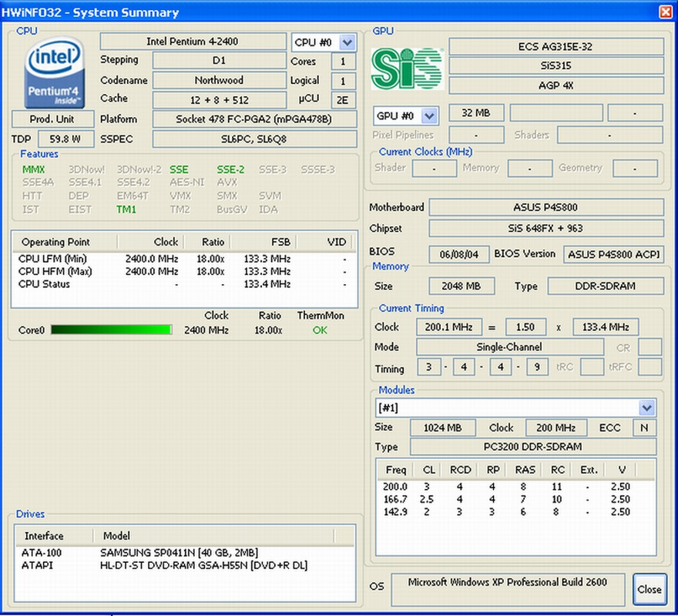Viewport: 678px width, 616px height.
Task: Select the 166.7 frequency timing row
Action: point(515,499)
